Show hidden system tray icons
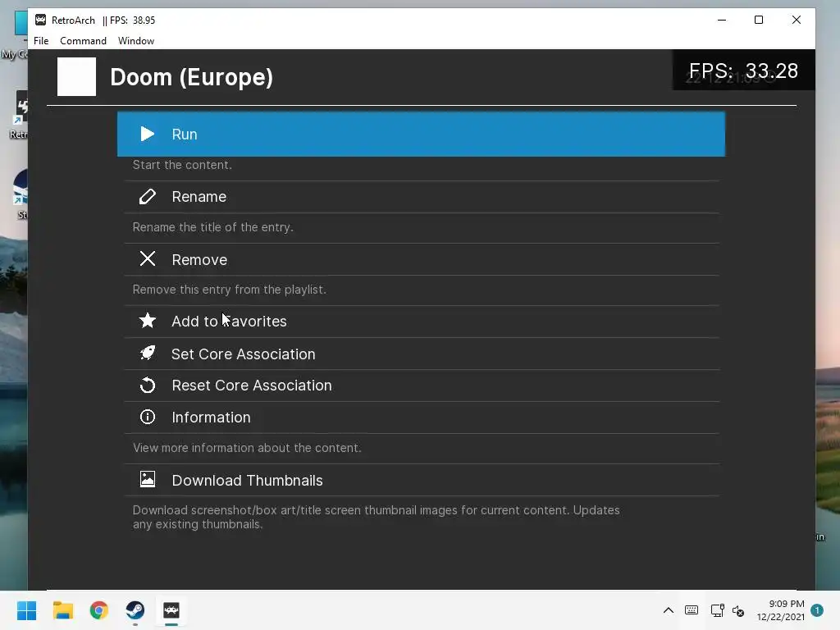 coord(669,610)
